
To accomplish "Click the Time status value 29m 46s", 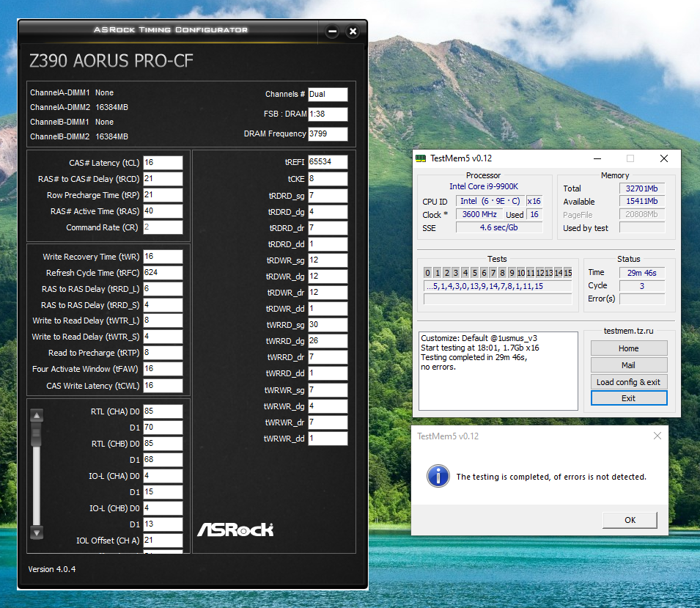I will (x=642, y=273).
